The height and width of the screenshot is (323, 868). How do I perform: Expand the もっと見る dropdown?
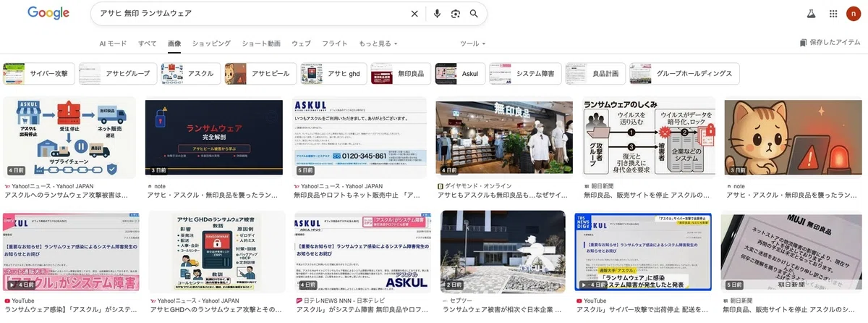(378, 43)
